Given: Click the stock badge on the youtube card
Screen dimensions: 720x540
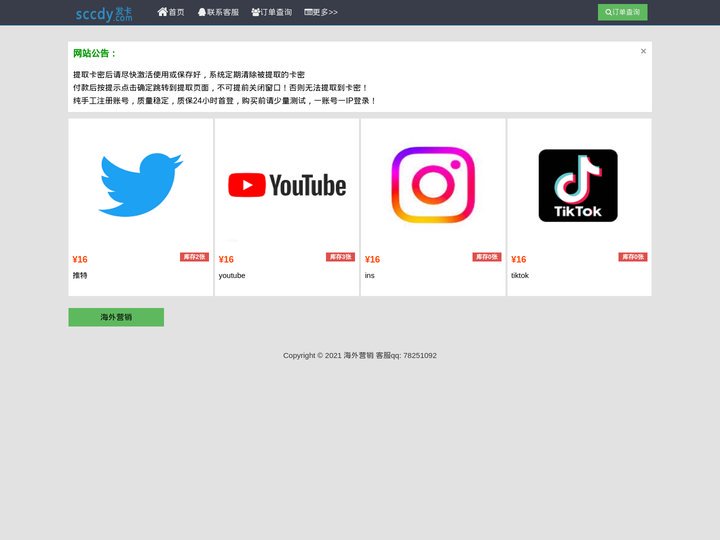Looking at the screenshot, I should [340, 257].
